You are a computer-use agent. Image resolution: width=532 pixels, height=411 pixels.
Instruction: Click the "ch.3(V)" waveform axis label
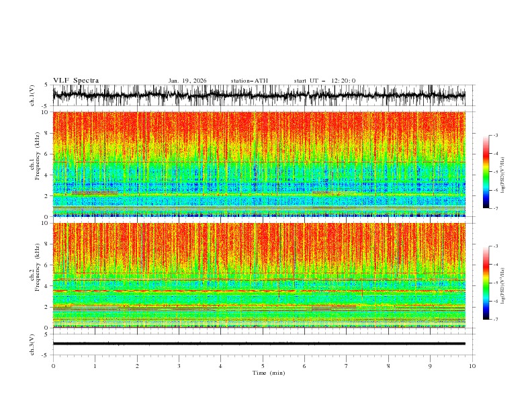32,345
